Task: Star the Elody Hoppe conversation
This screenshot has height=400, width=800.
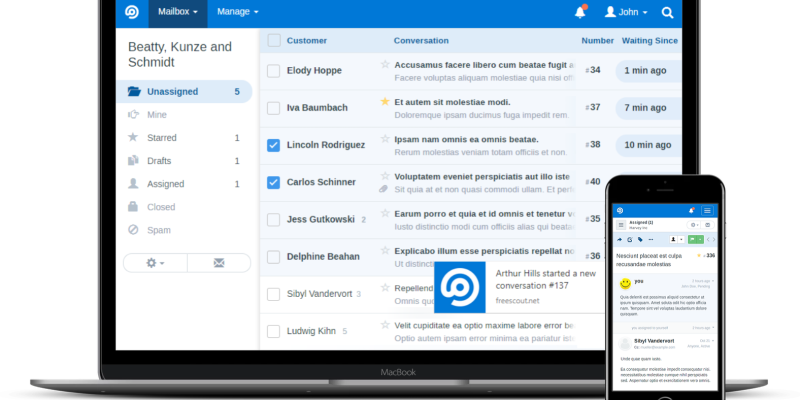Action: point(385,64)
